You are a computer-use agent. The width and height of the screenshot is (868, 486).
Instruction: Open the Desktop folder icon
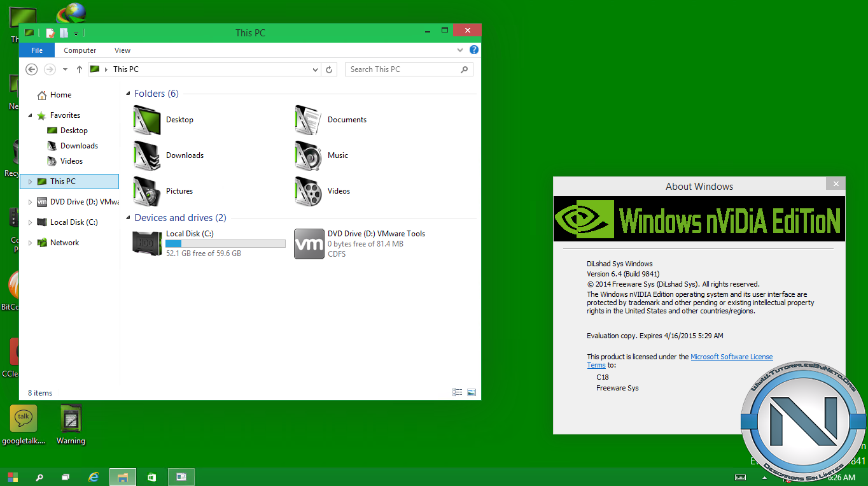[147, 120]
